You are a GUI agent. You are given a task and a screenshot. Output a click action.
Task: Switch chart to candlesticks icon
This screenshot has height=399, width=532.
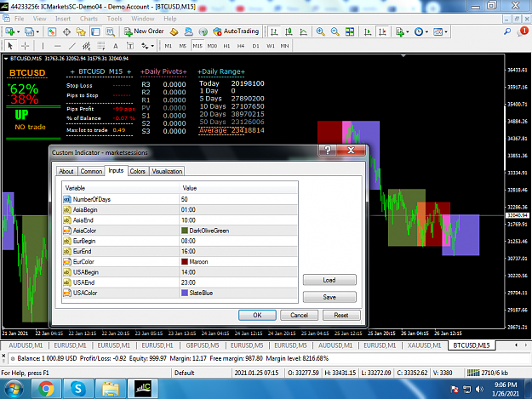(289, 31)
